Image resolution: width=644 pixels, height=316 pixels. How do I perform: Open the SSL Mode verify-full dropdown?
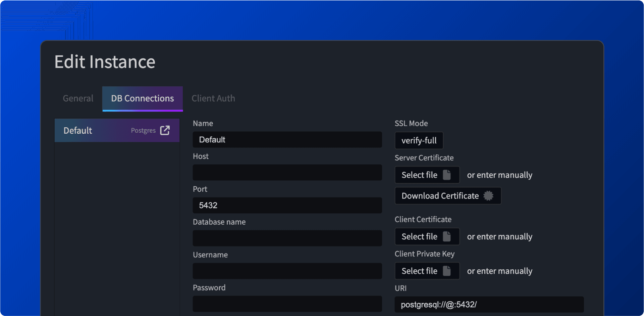419,140
